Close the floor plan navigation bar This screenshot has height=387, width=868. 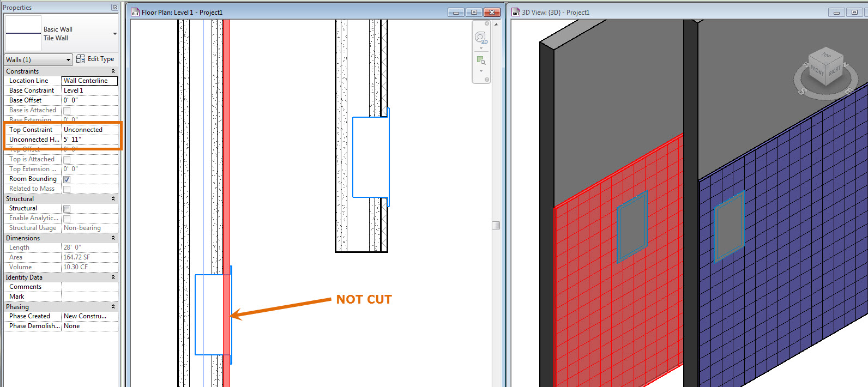coord(487,23)
